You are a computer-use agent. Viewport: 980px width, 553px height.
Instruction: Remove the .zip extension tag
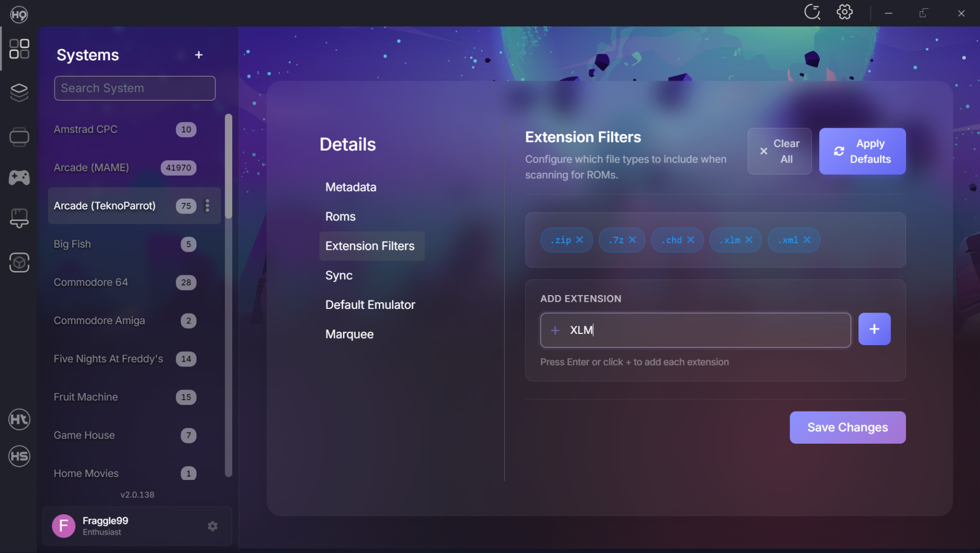point(580,240)
